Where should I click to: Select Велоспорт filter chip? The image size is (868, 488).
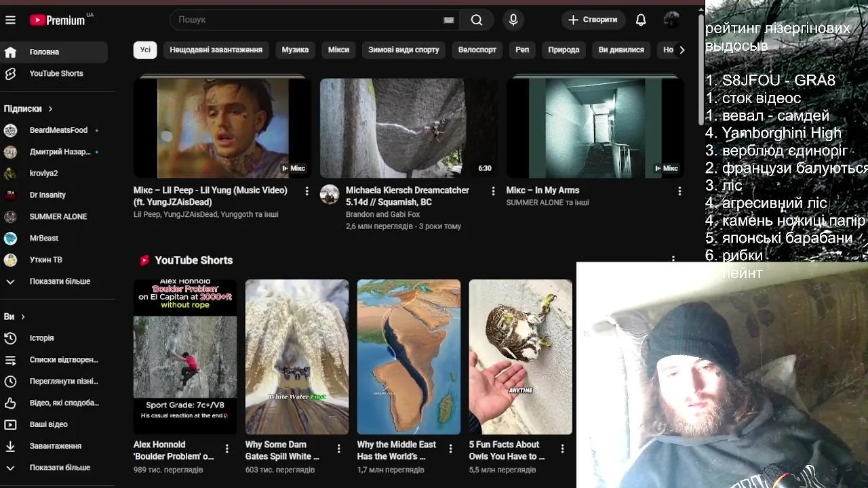477,49
